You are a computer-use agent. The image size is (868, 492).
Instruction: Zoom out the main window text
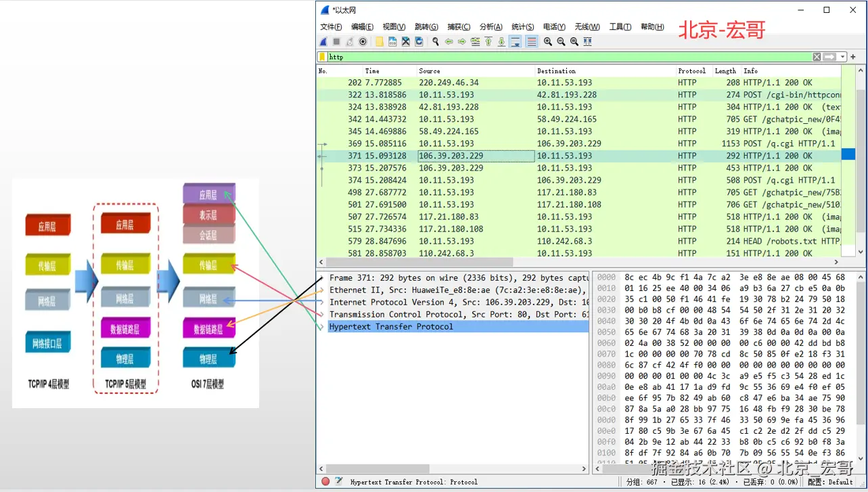point(561,41)
